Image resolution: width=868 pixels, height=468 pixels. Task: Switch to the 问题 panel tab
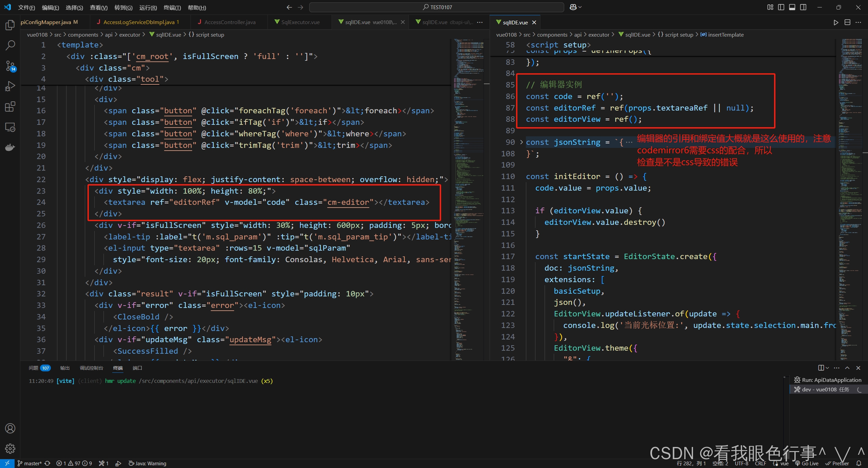pos(33,368)
